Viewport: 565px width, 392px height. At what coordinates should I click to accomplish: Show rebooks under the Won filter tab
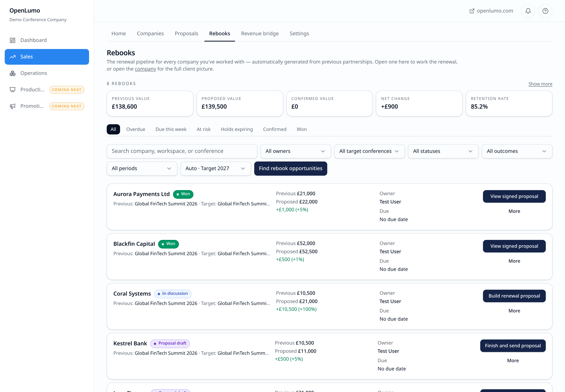(x=302, y=129)
